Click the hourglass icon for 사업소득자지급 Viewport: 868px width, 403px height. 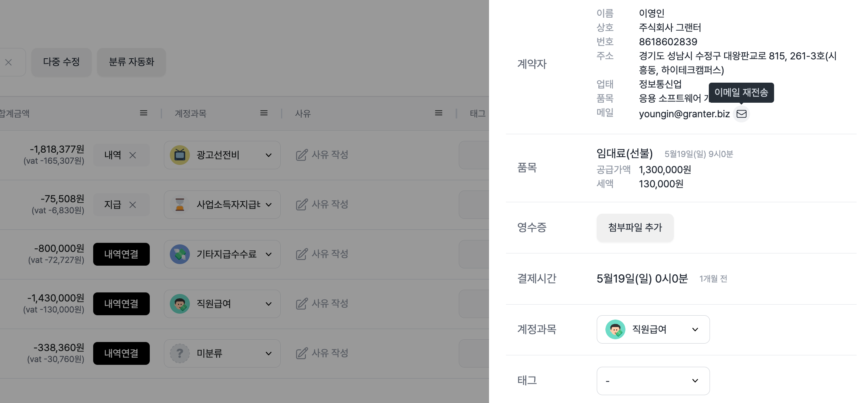[180, 205]
